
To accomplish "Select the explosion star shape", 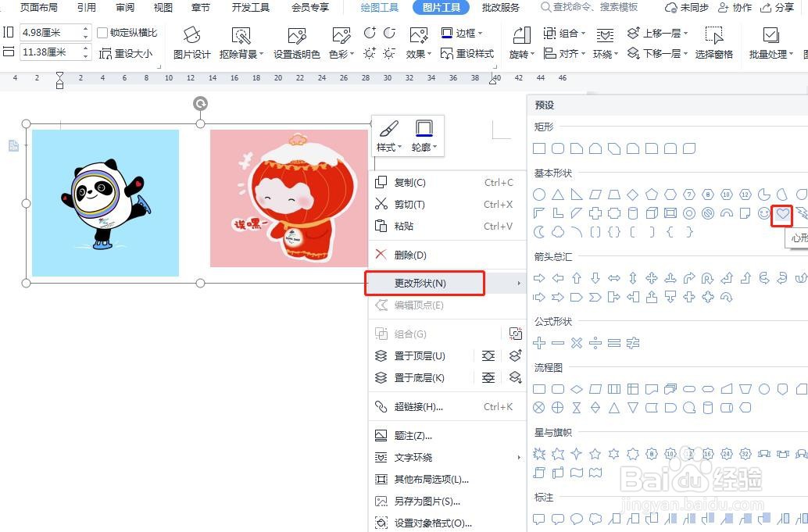I will [539, 454].
